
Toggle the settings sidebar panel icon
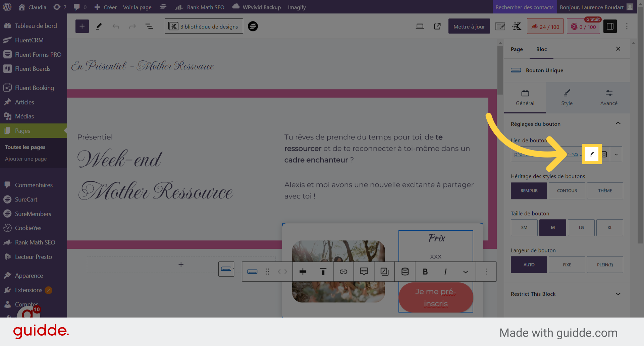610,26
